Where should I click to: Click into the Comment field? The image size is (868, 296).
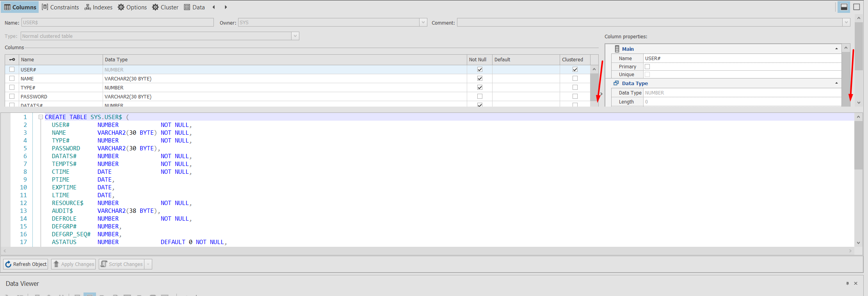point(650,23)
